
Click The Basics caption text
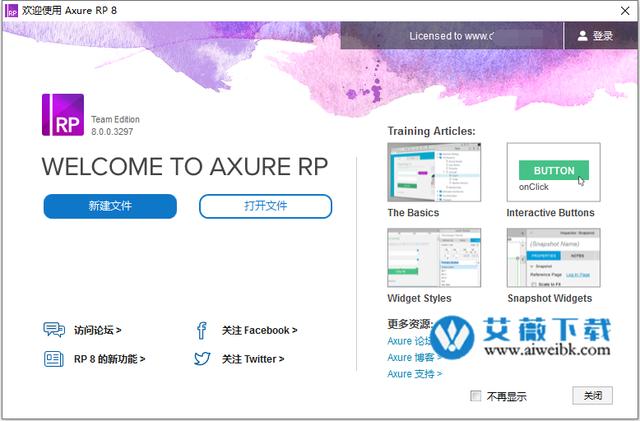click(413, 213)
